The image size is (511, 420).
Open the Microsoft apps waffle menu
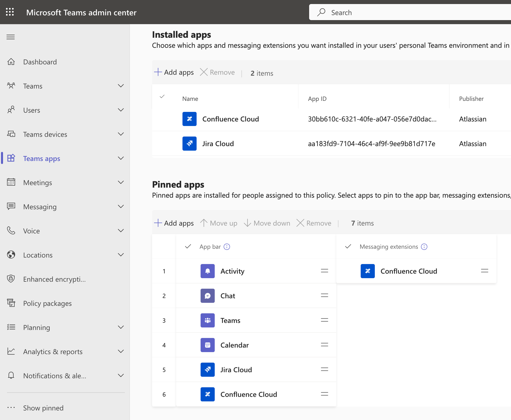coord(10,12)
